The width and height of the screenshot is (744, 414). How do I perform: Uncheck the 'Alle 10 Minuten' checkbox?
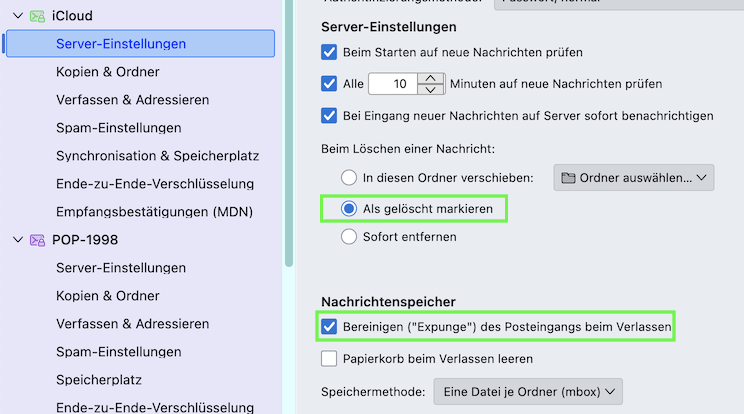[x=329, y=84]
